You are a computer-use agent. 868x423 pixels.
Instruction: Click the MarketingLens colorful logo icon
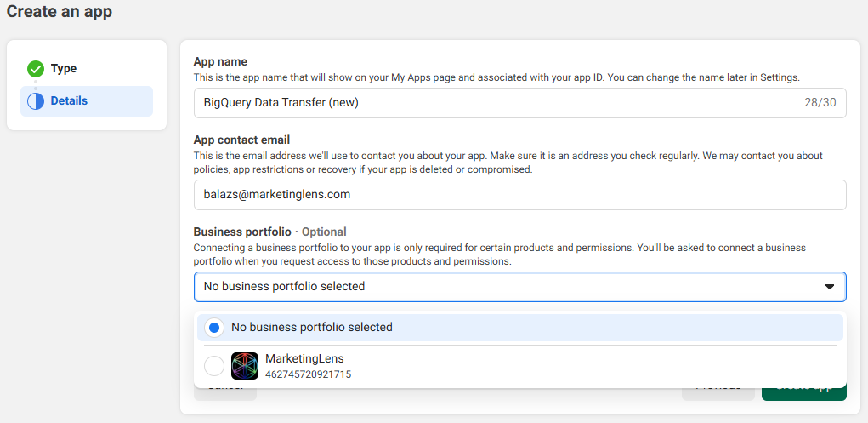click(245, 366)
